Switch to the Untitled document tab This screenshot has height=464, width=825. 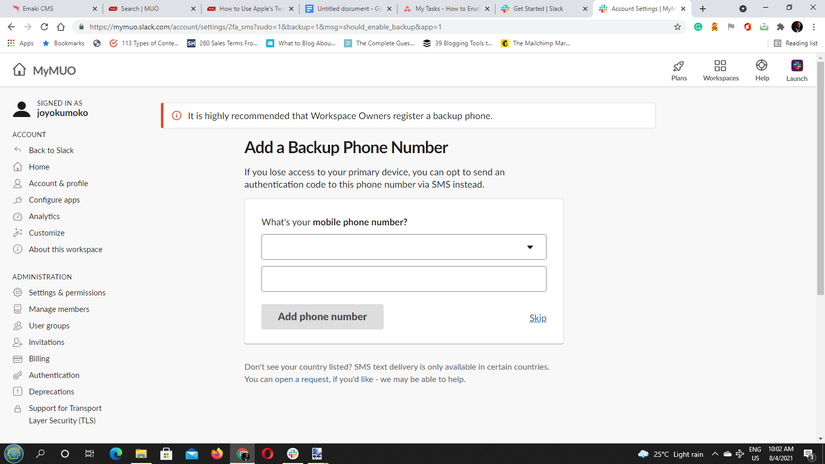pos(348,8)
